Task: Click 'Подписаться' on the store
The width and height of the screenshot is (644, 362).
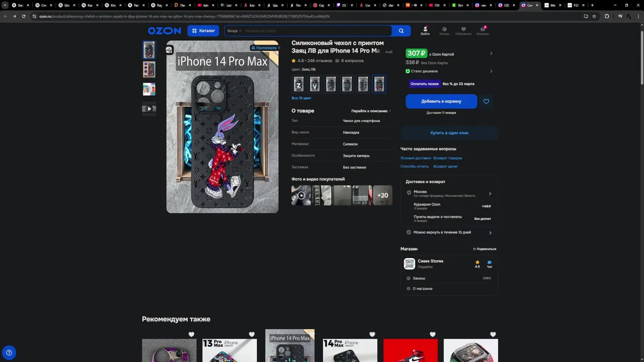Action: point(485,249)
